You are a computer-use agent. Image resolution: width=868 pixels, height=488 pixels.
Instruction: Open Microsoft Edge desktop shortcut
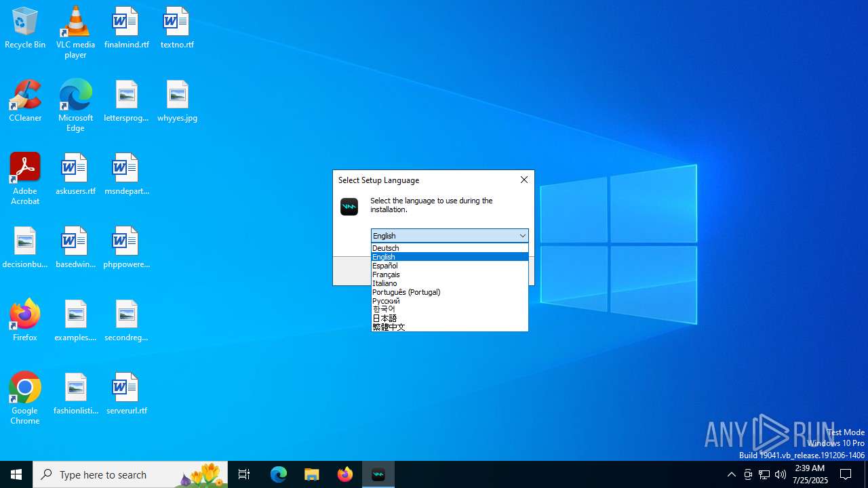tap(75, 106)
